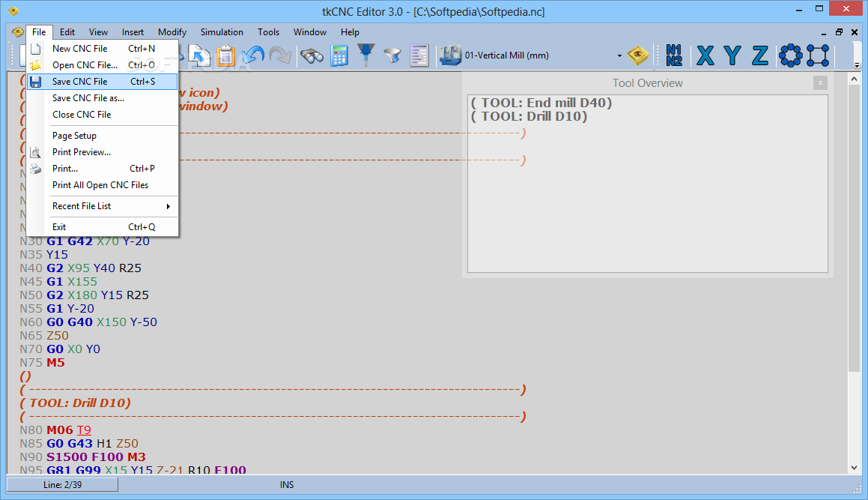Click the N1 N2 renumber icon
868x500 pixels.
point(674,55)
